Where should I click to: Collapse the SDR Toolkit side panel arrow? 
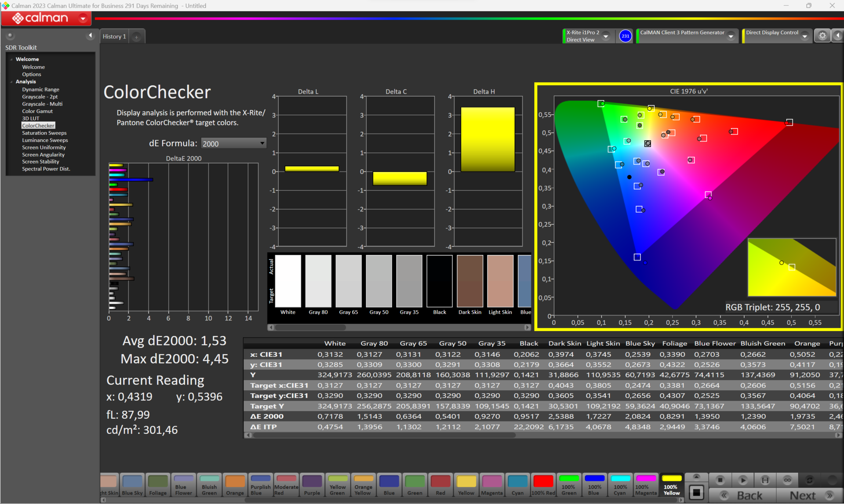(90, 36)
